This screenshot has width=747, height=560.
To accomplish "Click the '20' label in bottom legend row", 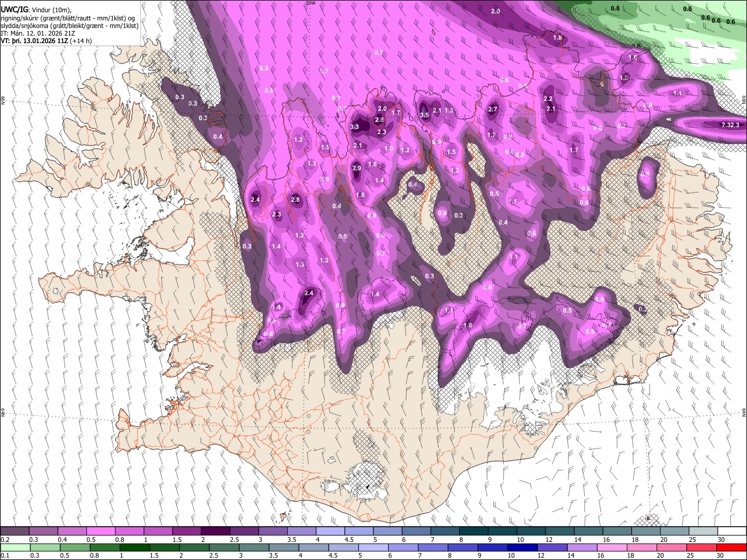I will 661,556.
